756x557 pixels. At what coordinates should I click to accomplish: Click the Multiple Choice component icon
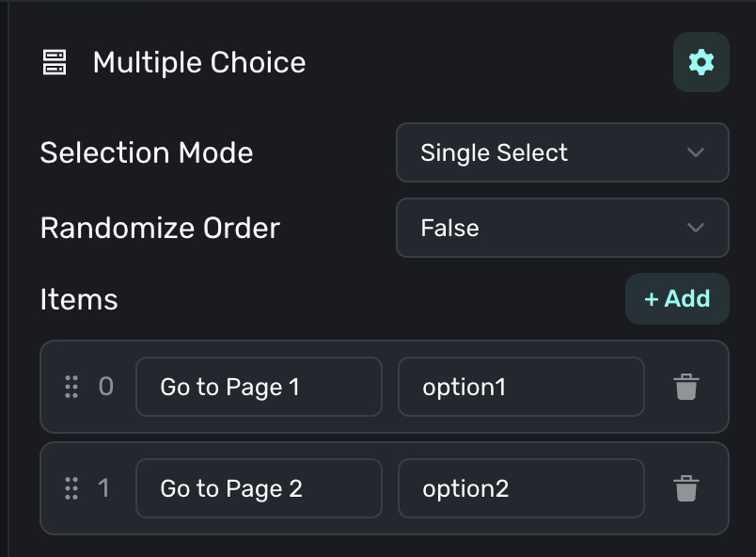pyautogui.click(x=55, y=63)
